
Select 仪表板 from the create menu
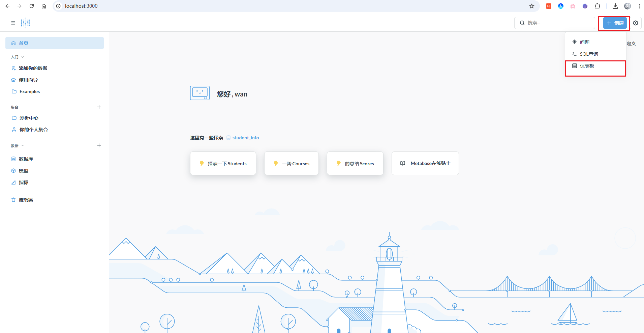tap(587, 66)
